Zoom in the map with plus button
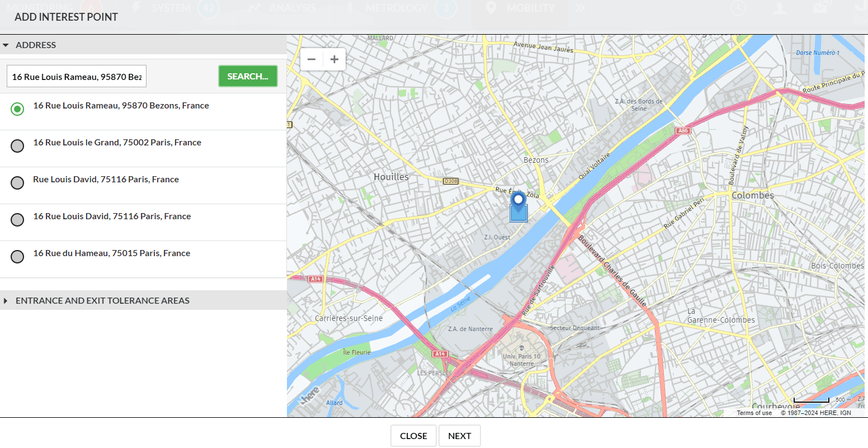This screenshot has height=448, width=868. (334, 59)
